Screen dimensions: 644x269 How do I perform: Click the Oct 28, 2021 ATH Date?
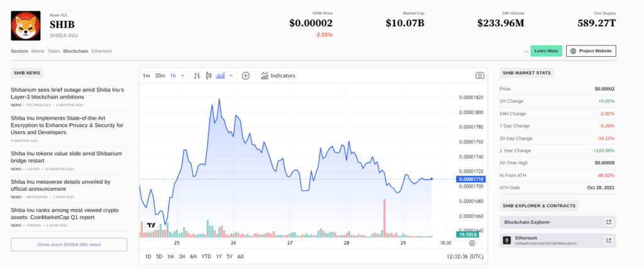[601, 188]
